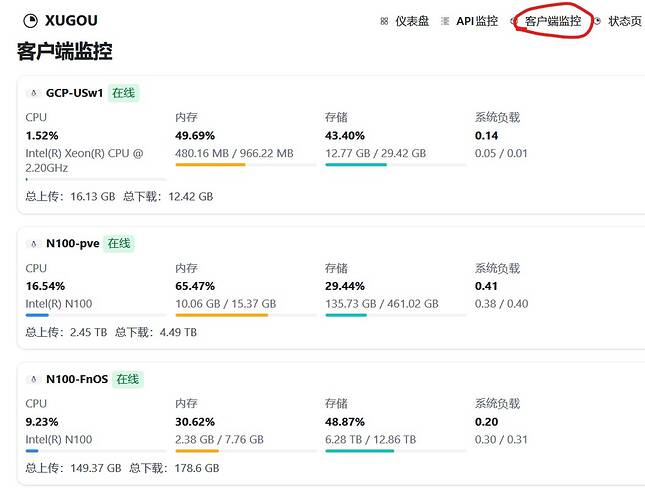Click the GCP-USw1 server icon

[x=34, y=93]
